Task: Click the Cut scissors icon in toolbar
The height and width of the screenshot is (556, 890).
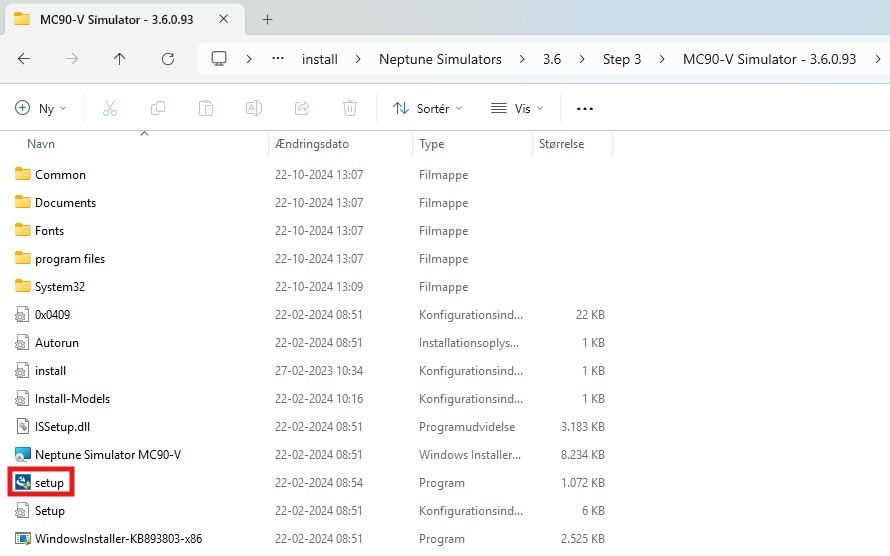Action: pos(110,108)
